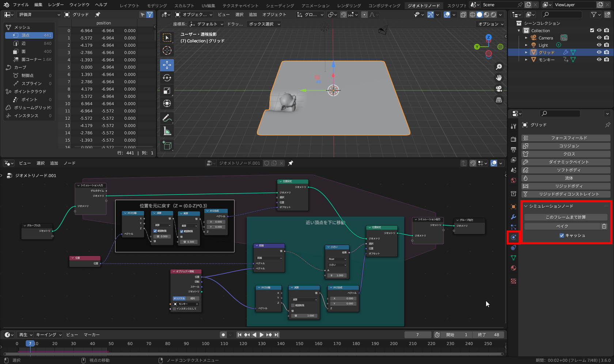The image size is (614, 364).
Task: Toggle visibility of the Light object
Action: click(599, 45)
